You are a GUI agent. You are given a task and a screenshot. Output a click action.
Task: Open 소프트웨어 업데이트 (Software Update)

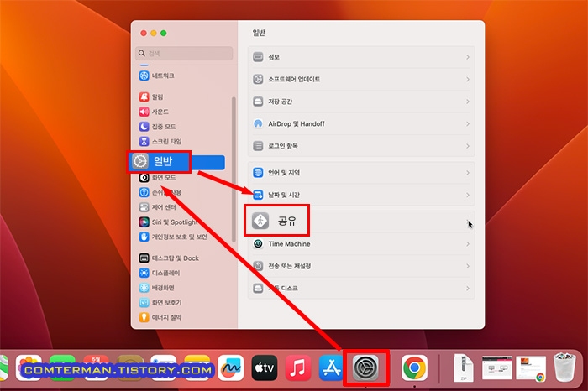(x=361, y=79)
